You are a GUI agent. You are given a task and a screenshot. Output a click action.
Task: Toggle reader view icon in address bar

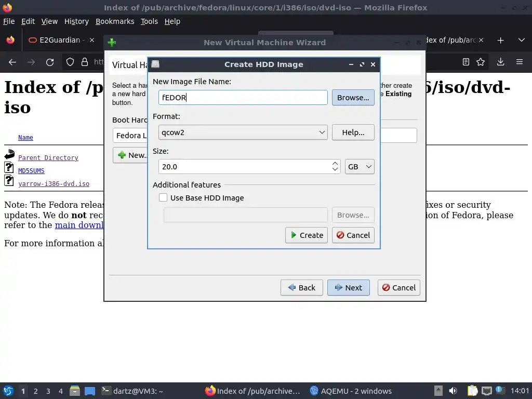[x=466, y=62]
